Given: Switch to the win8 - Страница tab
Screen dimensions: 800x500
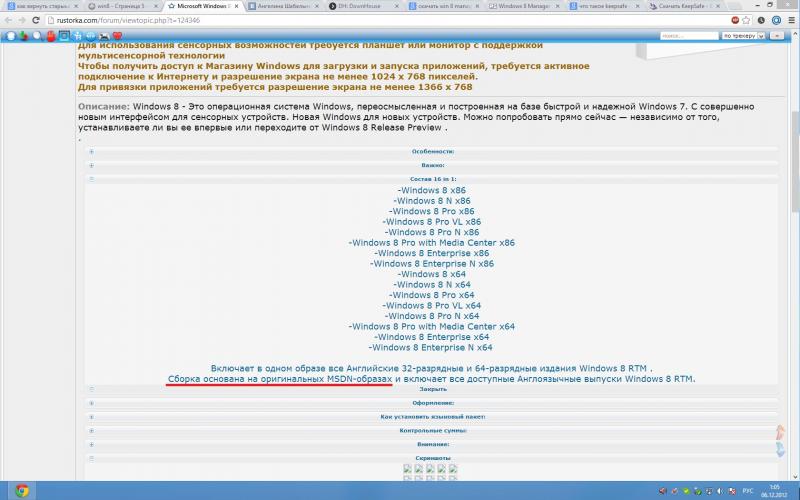Looking at the screenshot, I should [120, 6].
